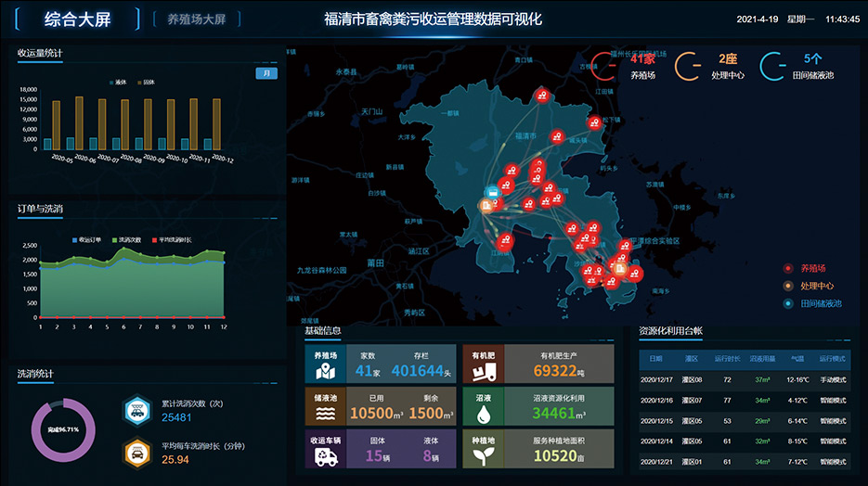Image resolution: width=868 pixels, height=486 pixels.
Task: Click the blue car wash icon for 累计洗消次数
Action: (136, 410)
